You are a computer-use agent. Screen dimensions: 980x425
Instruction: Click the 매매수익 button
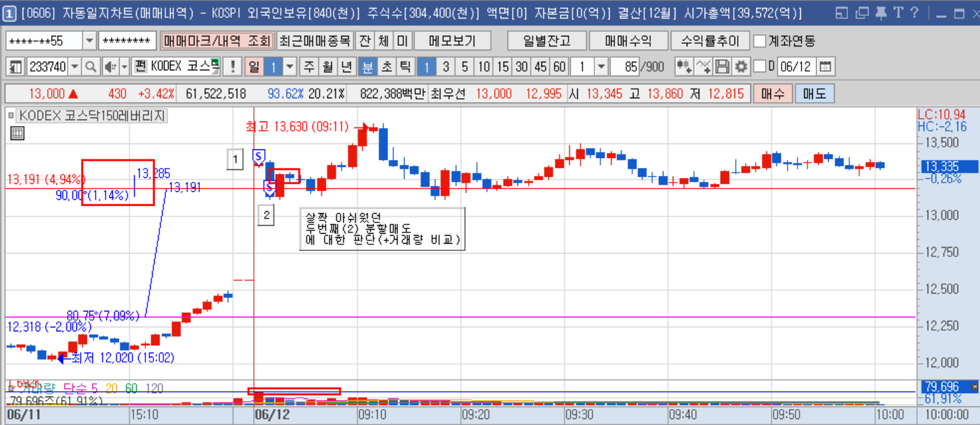click(628, 41)
